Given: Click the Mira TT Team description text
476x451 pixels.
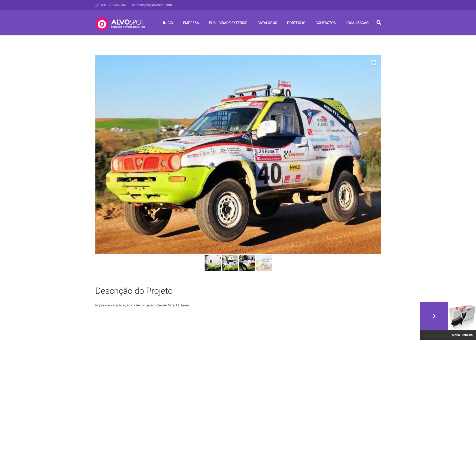Looking at the screenshot, I should tap(143, 305).
